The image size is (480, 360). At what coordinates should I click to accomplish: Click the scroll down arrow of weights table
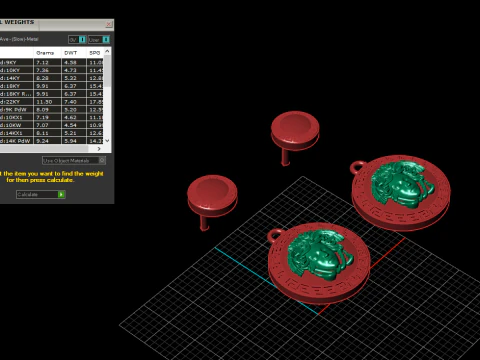point(107,141)
